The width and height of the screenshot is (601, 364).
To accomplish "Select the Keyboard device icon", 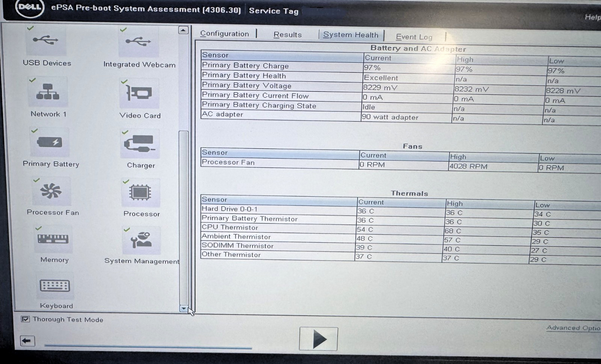I will pos(55,286).
